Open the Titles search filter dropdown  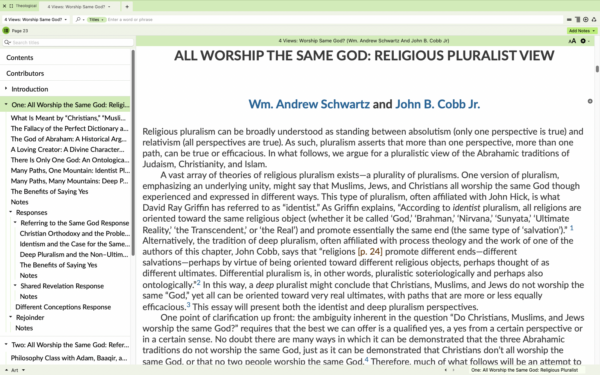click(x=96, y=20)
